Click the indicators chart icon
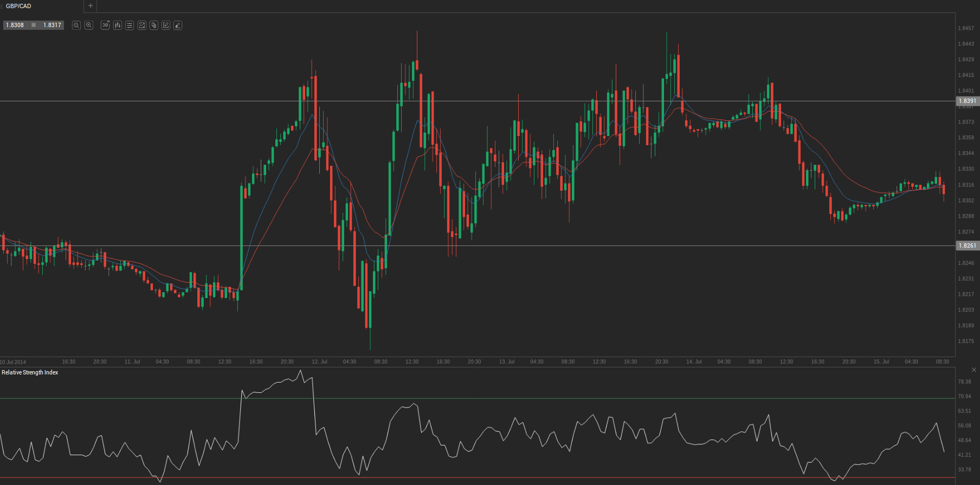The height and width of the screenshot is (485, 980). pos(142,25)
